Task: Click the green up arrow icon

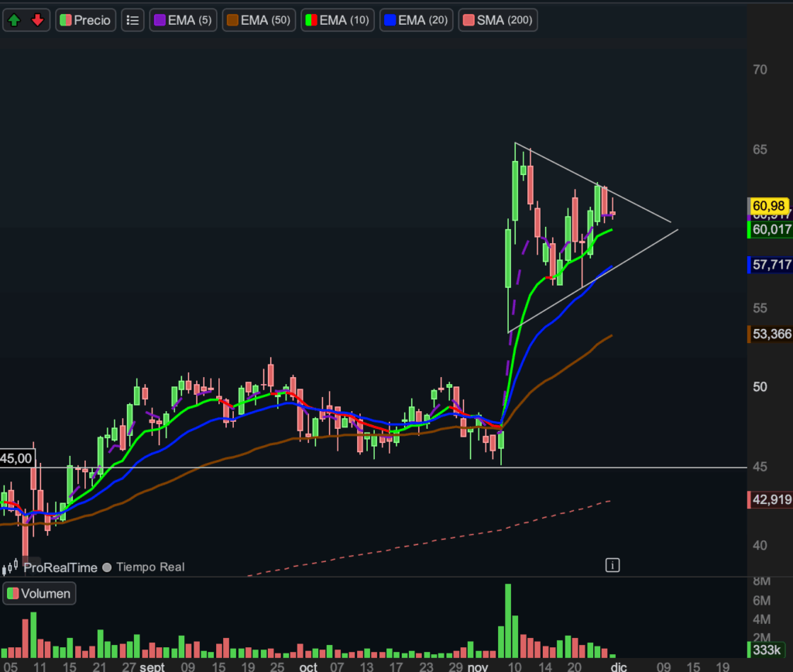Action: [x=15, y=20]
